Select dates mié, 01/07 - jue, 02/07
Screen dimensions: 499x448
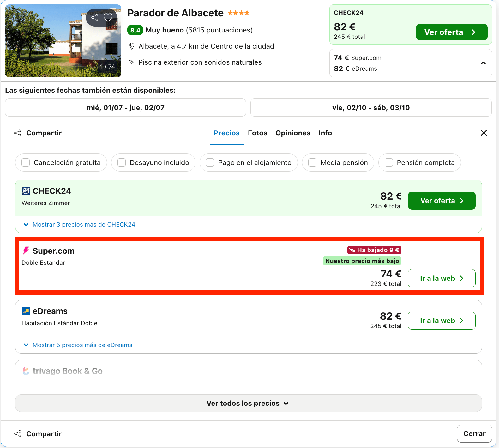click(x=125, y=108)
